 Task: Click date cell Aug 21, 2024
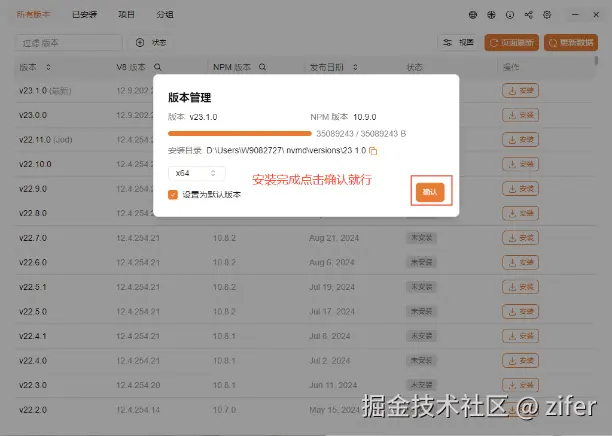click(x=334, y=238)
